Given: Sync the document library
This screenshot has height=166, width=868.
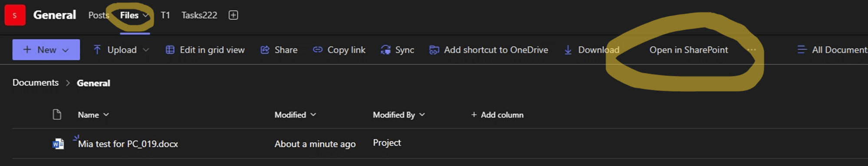Looking at the screenshot, I should (x=398, y=50).
